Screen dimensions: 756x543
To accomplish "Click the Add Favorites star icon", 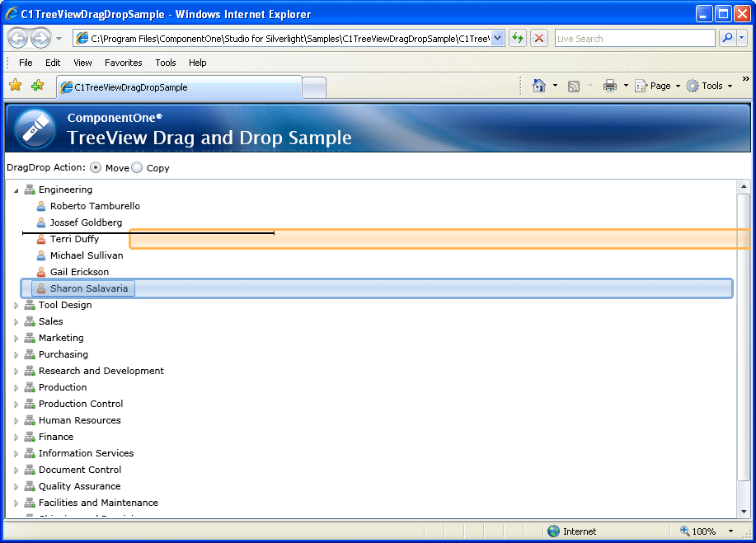I will pyautogui.click(x=14, y=85).
